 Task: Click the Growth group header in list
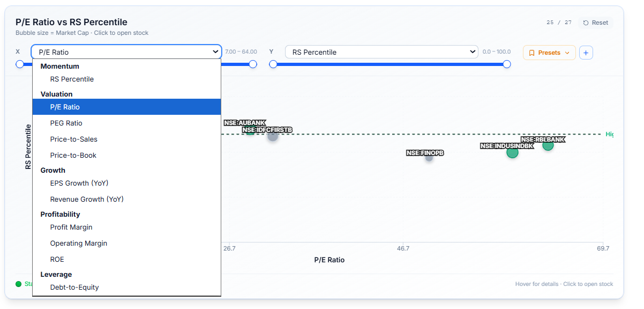point(53,170)
